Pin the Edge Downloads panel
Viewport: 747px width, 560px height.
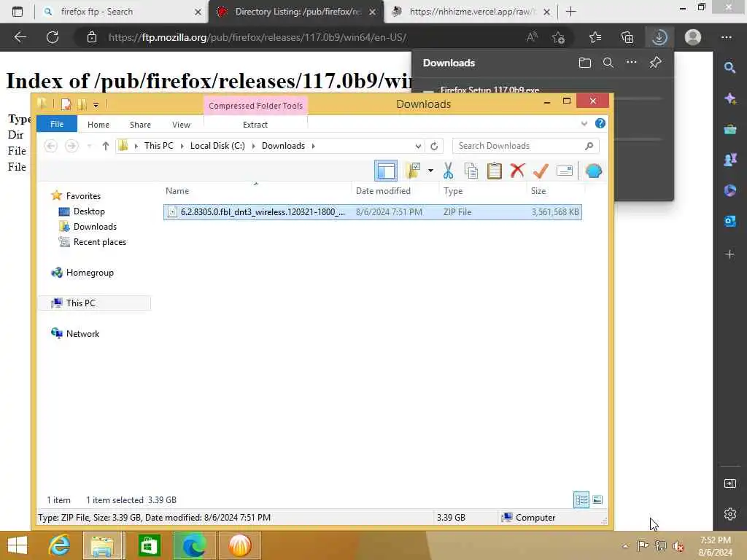coord(655,63)
